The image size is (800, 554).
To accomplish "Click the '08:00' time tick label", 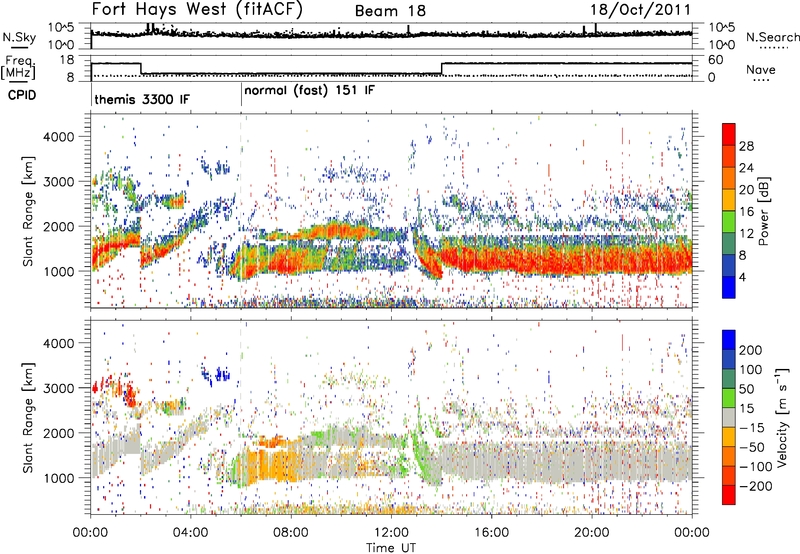I will [290, 533].
